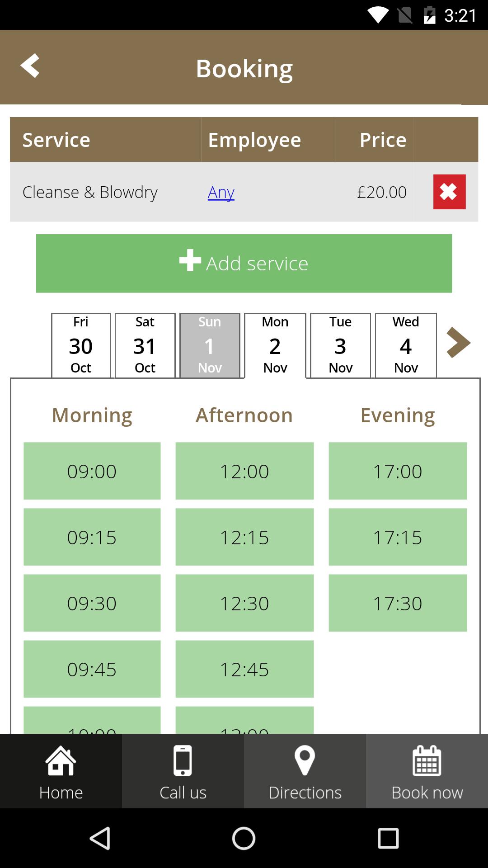
Task: Choose the Wed 4 Nov date
Action: click(406, 345)
